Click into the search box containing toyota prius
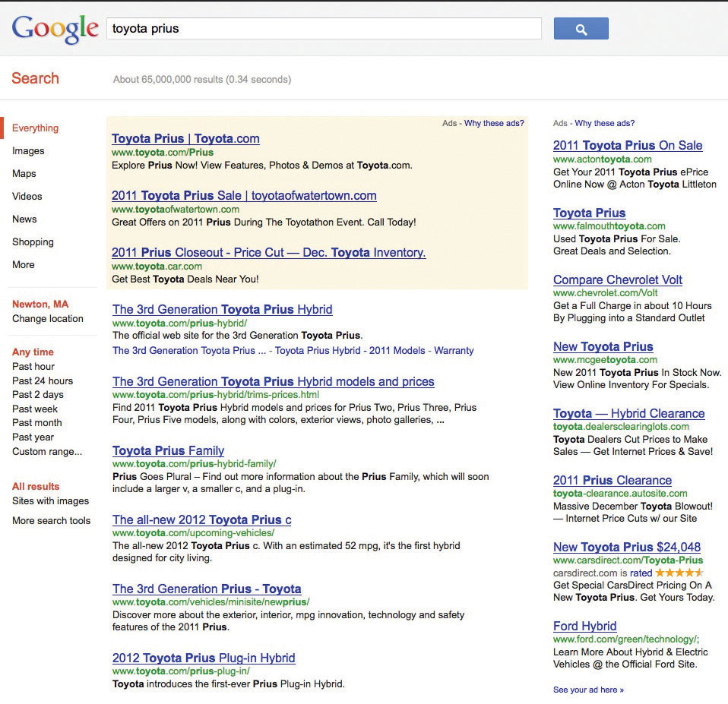This screenshot has width=728, height=704. [x=324, y=29]
